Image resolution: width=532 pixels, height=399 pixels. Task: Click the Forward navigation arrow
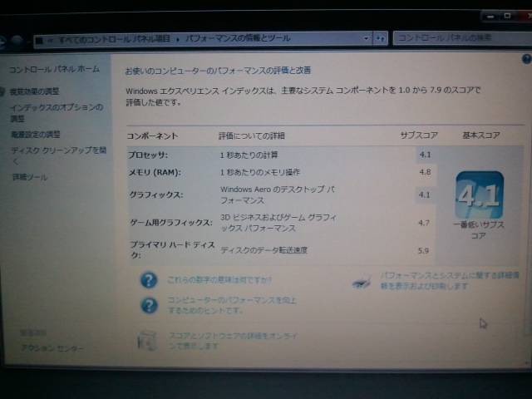[17, 41]
